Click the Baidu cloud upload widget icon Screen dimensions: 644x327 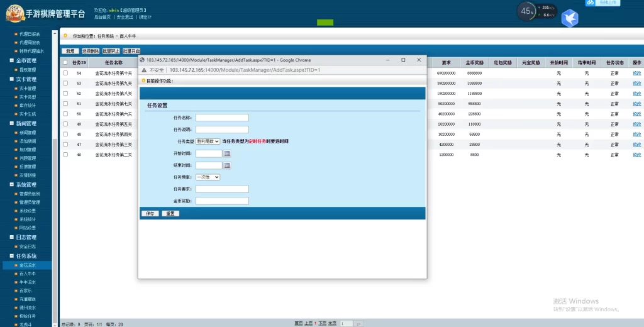(x=590, y=3)
